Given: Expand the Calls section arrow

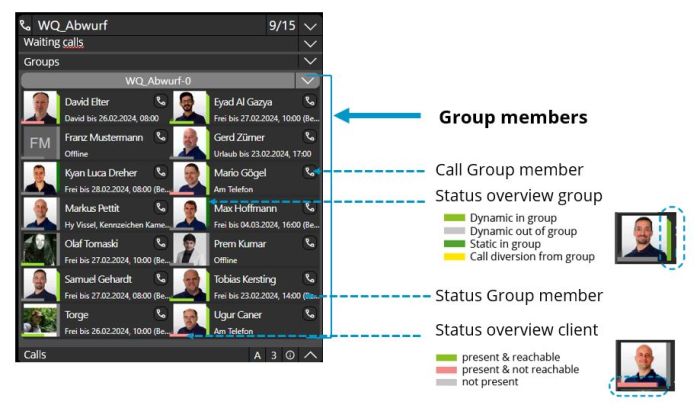Looking at the screenshot, I should pos(310,355).
